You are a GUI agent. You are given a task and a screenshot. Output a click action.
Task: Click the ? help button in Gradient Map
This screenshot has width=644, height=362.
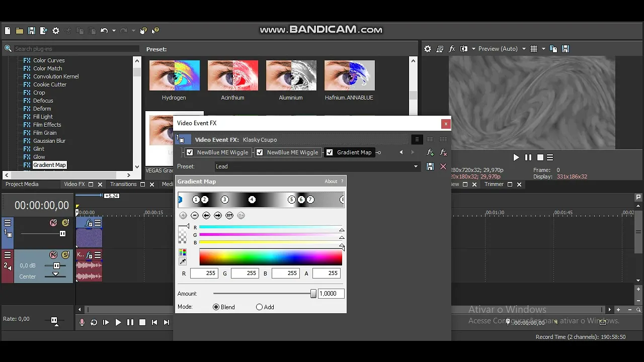click(342, 182)
